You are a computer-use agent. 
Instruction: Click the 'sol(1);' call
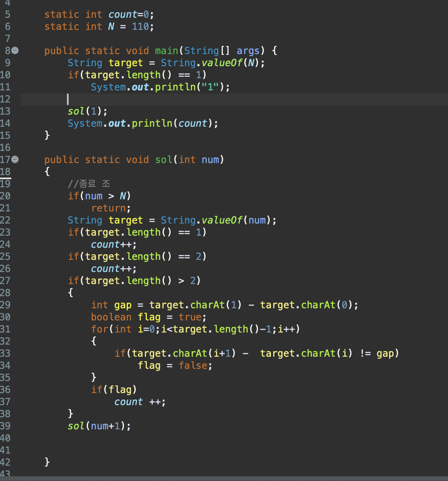pyautogui.click(x=88, y=111)
